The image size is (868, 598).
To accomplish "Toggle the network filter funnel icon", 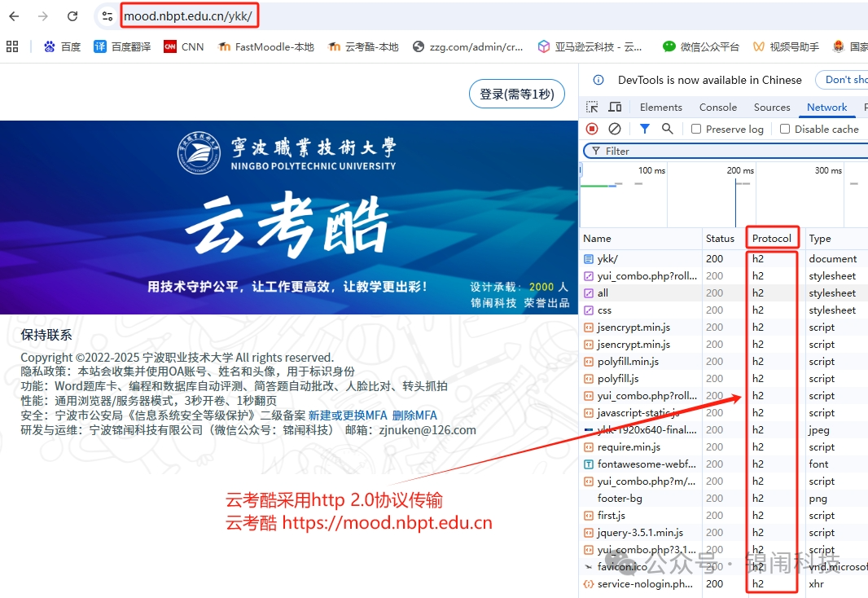I will (644, 129).
